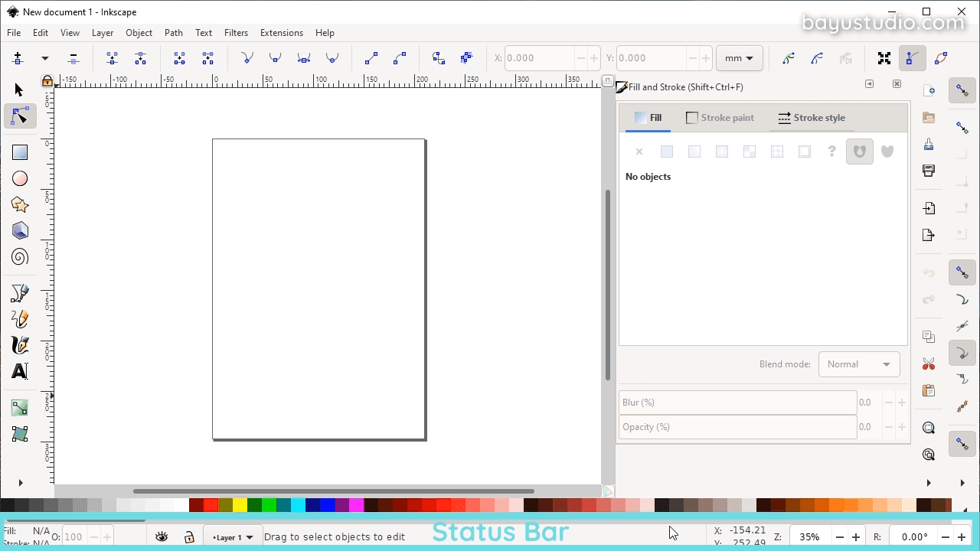This screenshot has height=551, width=980.
Task: Activate the 3D box tool
Action: [20, 230]
